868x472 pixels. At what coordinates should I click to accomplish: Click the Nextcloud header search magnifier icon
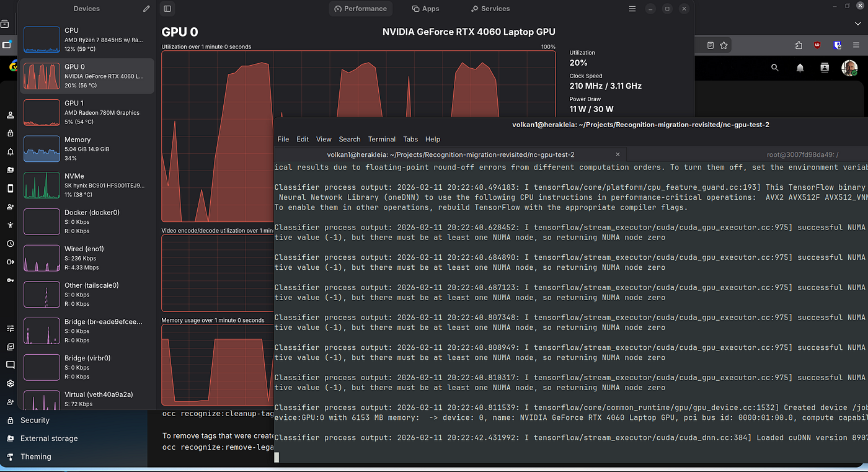tap(774, 68)
